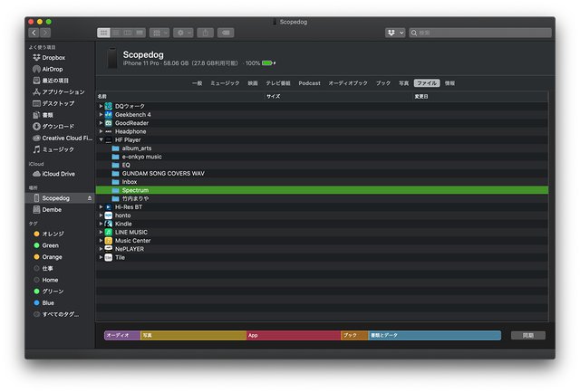Click the Hi-Res BT app icon
Image resolution: width=580 pixels, height=392 pixels.
(108, 206)
